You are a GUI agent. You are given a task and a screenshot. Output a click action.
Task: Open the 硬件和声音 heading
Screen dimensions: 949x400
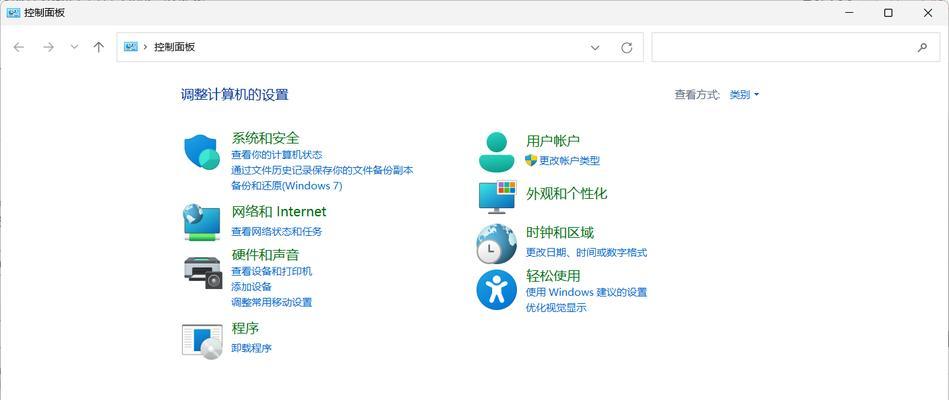coord(265,255)
